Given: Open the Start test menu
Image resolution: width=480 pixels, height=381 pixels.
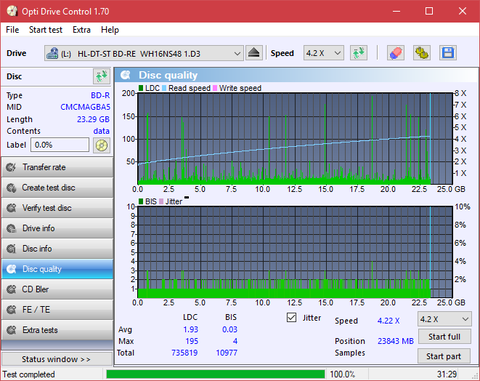Looking at the screenshot, I should pos(45,30).
